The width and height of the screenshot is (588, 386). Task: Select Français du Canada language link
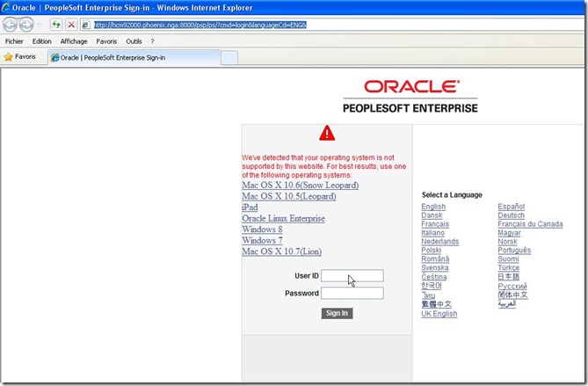pyautogui.click(x=530, y=224)
